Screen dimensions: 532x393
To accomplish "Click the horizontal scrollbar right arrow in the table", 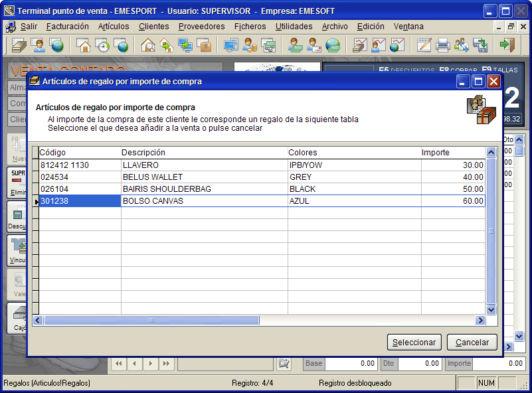I will pyautogui.click(x=480, y=321).
